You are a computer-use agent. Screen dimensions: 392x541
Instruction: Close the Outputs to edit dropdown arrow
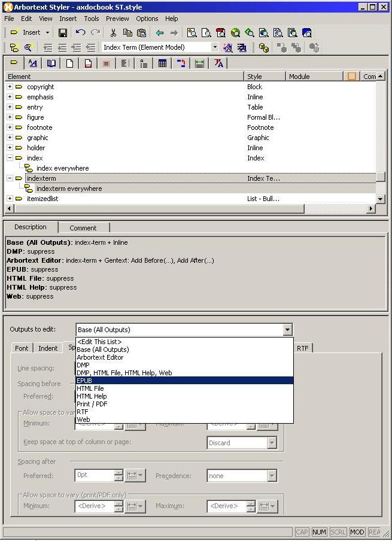click(x=287, y=330)
